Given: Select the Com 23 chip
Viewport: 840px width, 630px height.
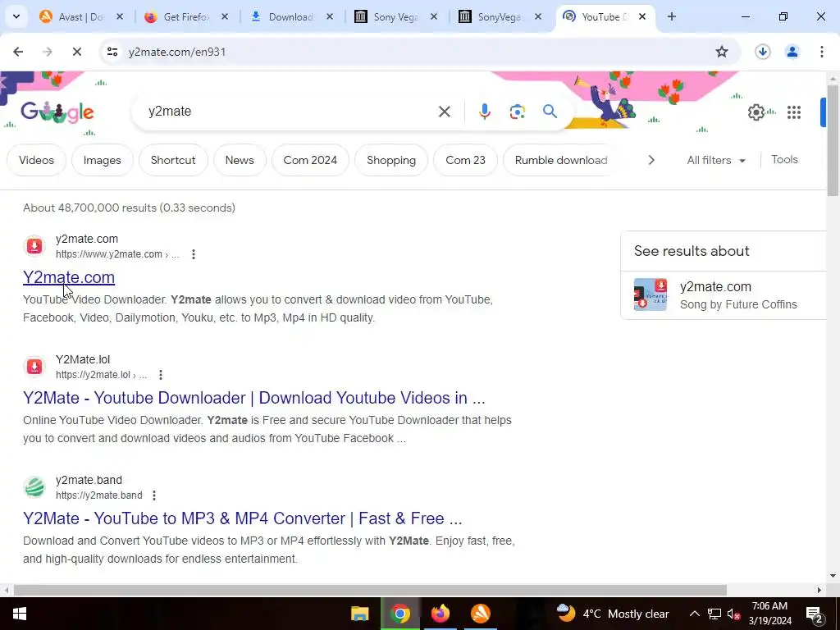Looking at the screenshot, I should [x=466, y=160].
